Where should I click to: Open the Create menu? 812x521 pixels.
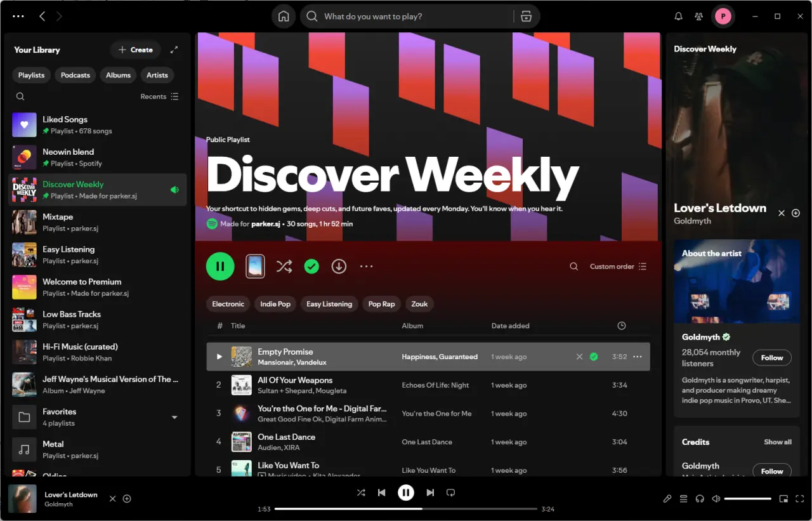point(136,49)
